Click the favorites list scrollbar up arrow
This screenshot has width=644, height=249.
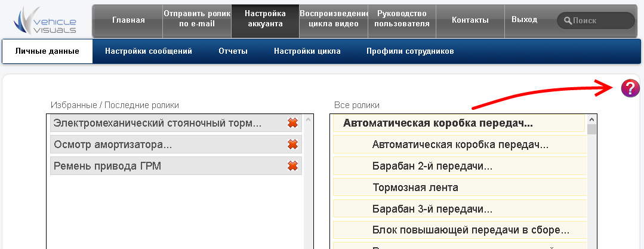309,119
